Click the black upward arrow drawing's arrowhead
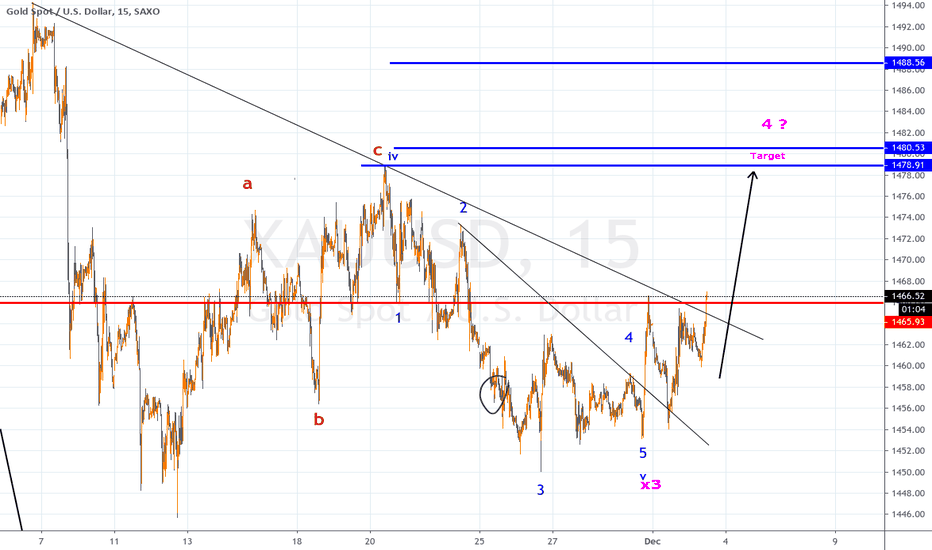Image resolution: width=932 pixels, height=550 pixels. click(753, 174)
